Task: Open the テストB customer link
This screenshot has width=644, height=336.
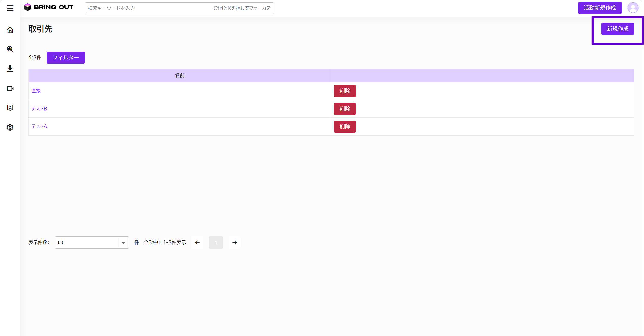Action: pos(39,109)
